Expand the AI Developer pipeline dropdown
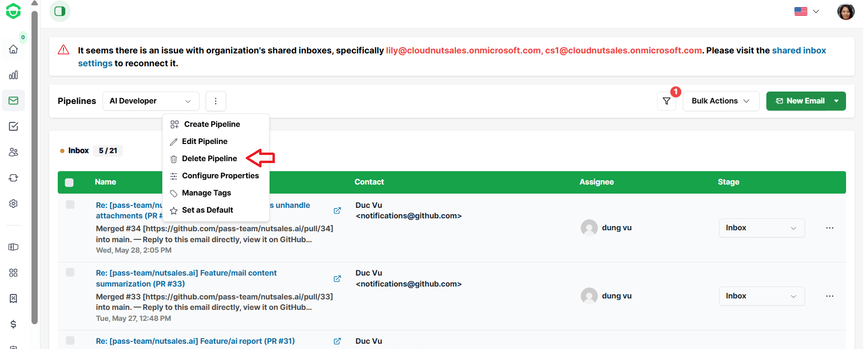Viewport: 868px width, 349px height. tap(151, 101)
